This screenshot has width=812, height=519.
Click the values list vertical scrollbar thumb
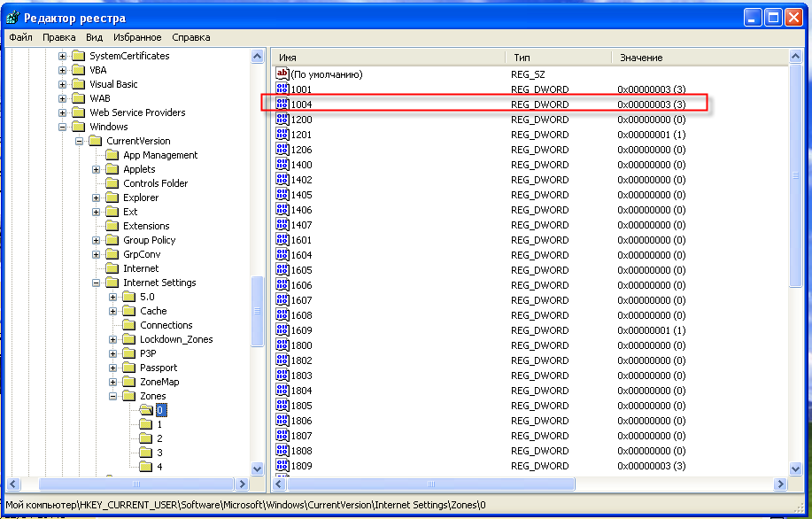(x=796, y=175)
